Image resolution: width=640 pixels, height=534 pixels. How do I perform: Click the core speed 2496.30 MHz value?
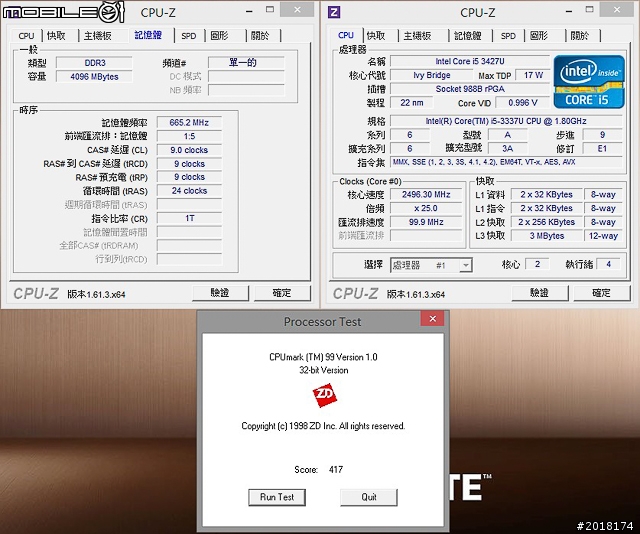pyautogui.click(x=426, y=194)
